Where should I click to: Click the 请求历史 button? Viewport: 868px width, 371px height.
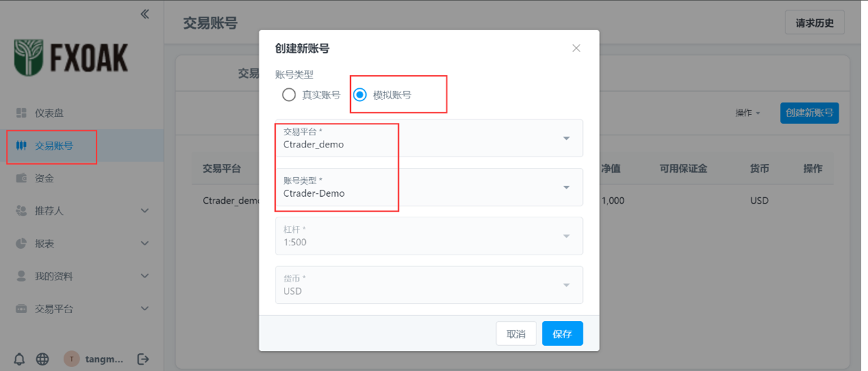814,23
